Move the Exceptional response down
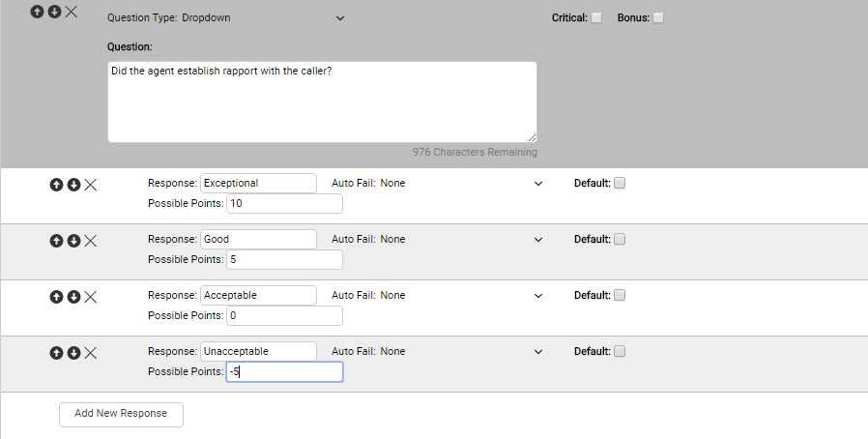This screenshot has height=439, width=868. pos(73,185)
